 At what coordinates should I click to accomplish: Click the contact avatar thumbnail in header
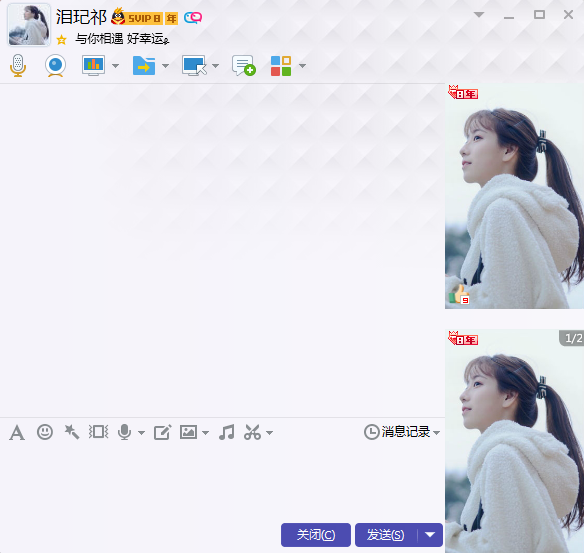[x=29, y=25]
